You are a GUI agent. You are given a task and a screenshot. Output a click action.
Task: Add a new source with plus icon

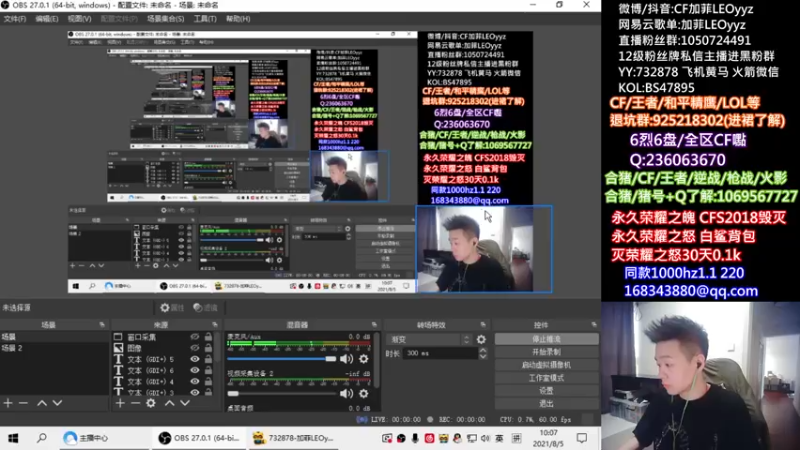(x=120, y=403)
